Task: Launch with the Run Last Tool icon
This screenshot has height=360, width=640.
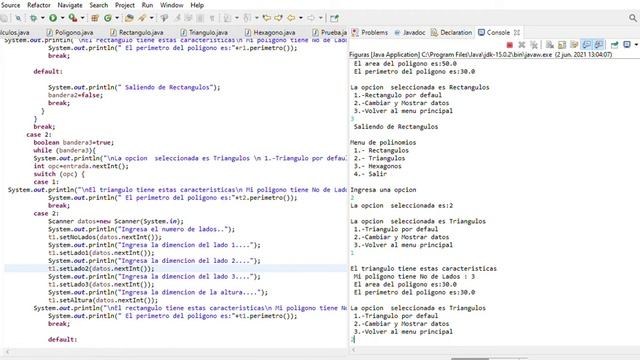Action: [73, 18]
